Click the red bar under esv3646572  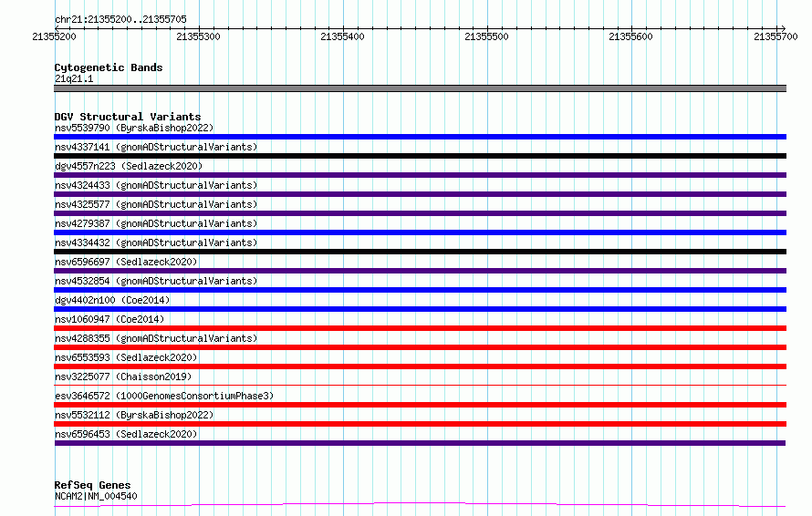pos(420,405)
